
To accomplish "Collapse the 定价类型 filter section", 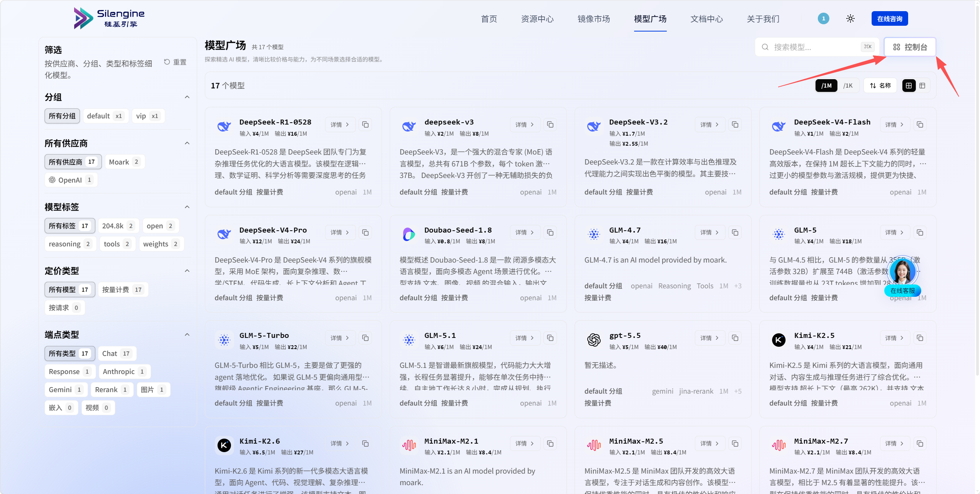I will 187,271.
